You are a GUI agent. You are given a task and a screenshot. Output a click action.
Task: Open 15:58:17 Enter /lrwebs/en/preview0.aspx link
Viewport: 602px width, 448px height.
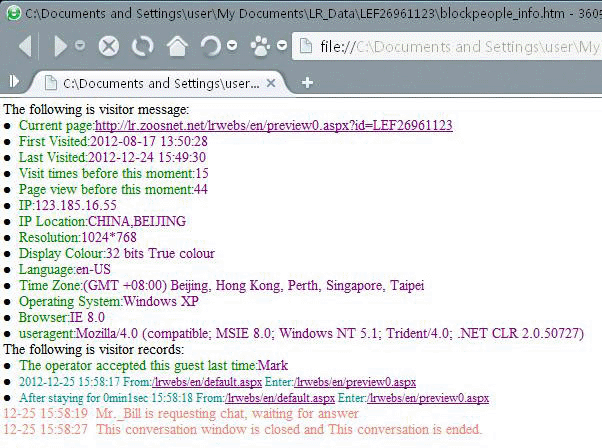[355, 382]
